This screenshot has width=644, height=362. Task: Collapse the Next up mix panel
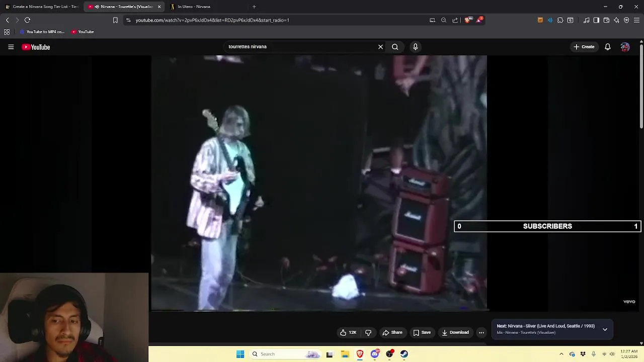tap(605, 329)
